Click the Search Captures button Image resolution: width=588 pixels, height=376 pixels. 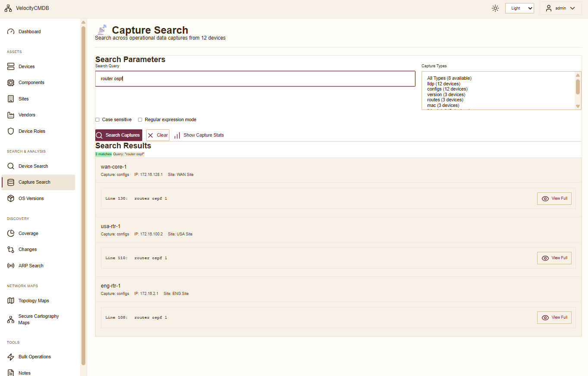(x=119, y=135)
